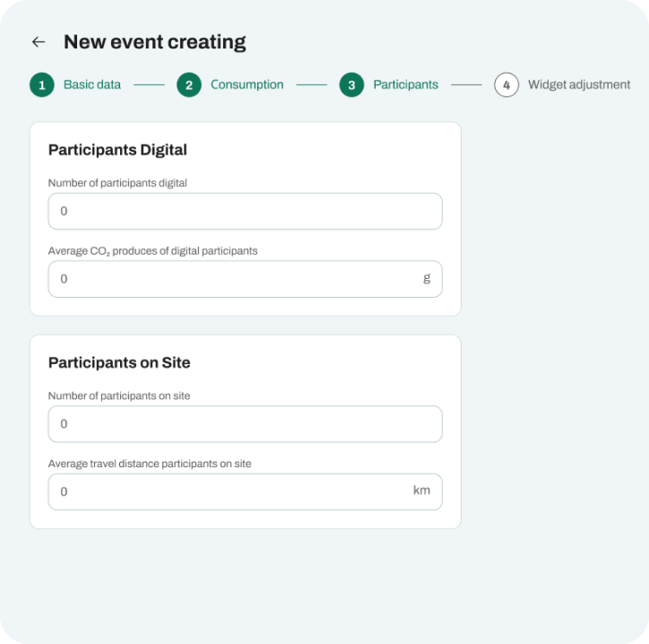Select step 3 circle icon
The width and height of the screenshot is (649, 644).
[351, 85]
